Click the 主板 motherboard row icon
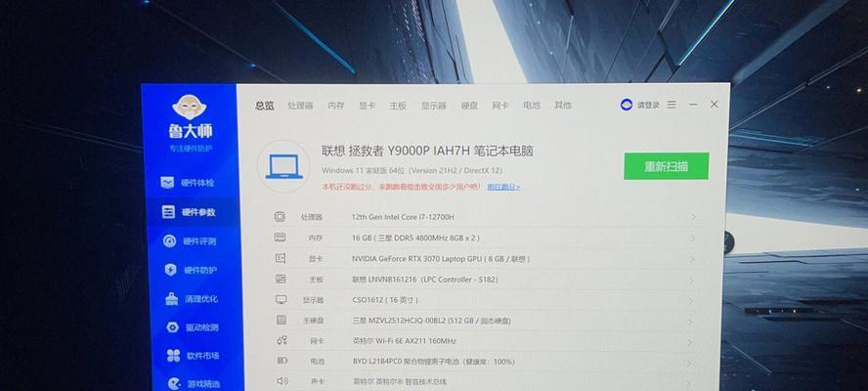The width and height of the screenshot is (868, 391). [281, 280]
